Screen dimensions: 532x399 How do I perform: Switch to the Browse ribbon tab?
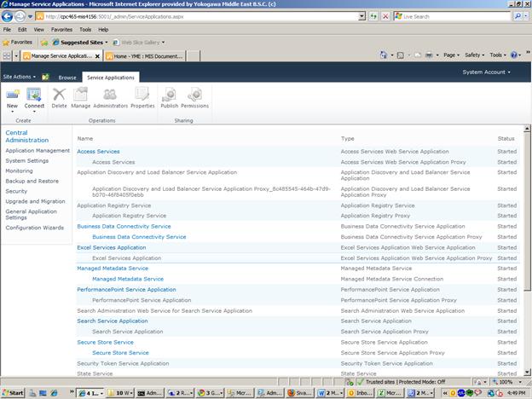tap(67, 78)
